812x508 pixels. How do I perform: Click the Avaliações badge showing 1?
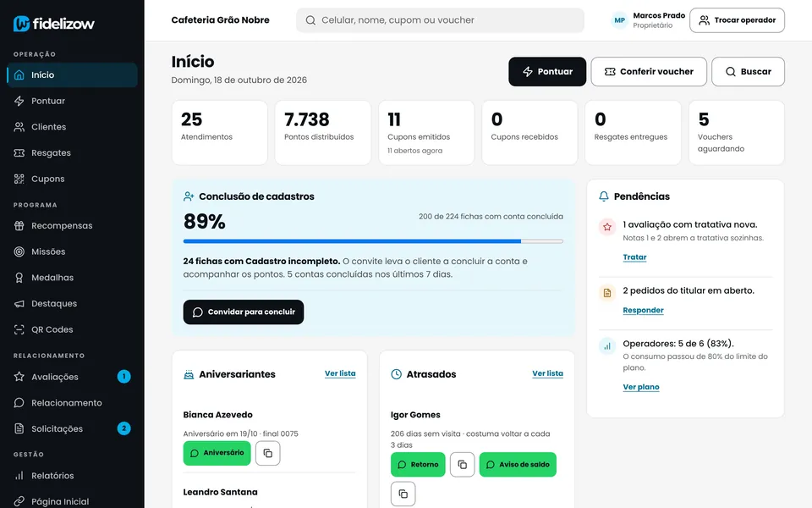point(123,376)
